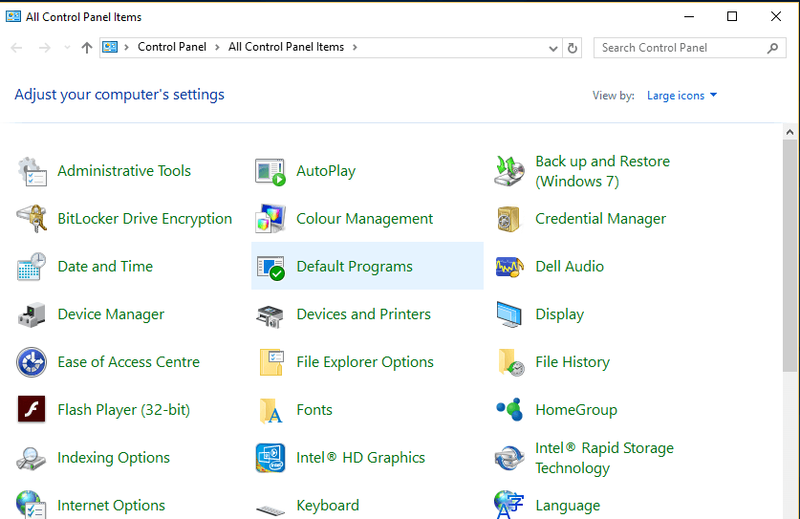
Task: Click the Keyboard icon
Action: [x=270, y=509]
